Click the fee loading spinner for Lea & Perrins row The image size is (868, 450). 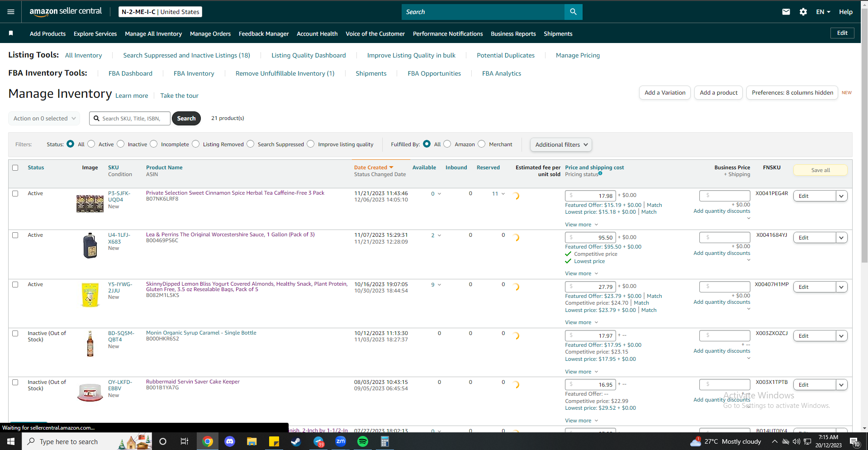pos(516,238)
